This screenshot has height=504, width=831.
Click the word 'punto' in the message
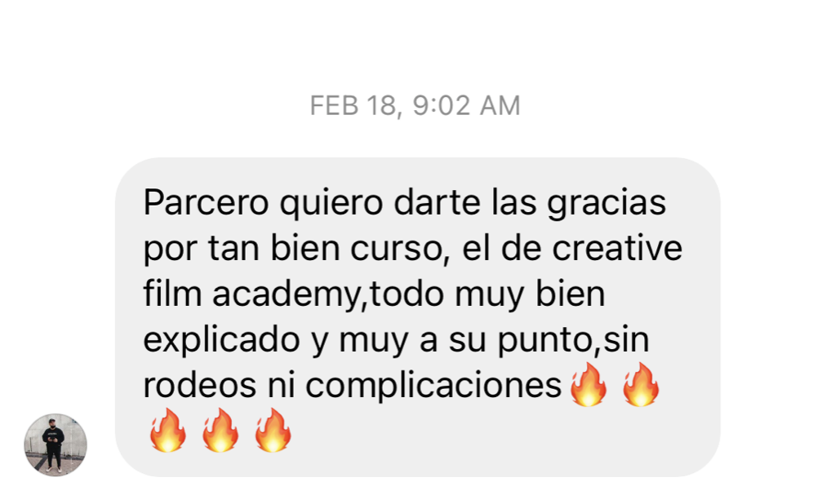(x=544, y=341)
